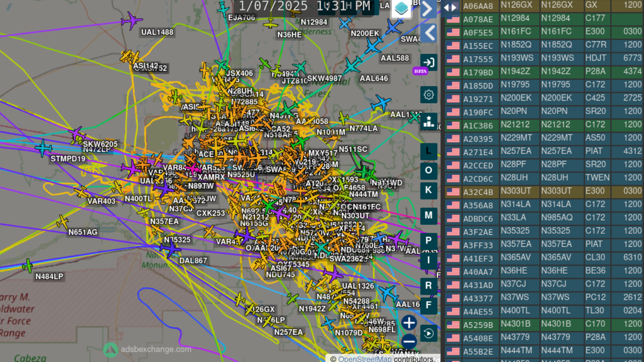Image resolution: width=644 pixels, height=362 pixels.
Task: Select hex A06AA8 in aircraft table
Action: coord(478,6)
